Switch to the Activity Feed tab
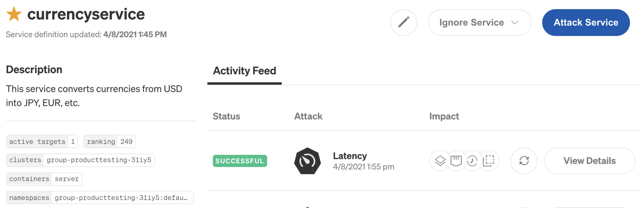The width and height of the screenshot is (644, 208). [x=244, y=71]
